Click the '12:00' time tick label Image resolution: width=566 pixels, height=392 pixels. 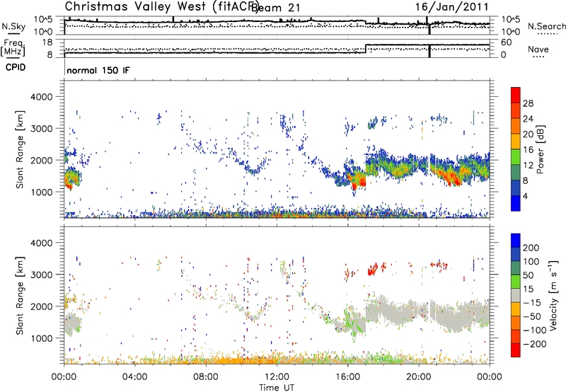point(277,376)
